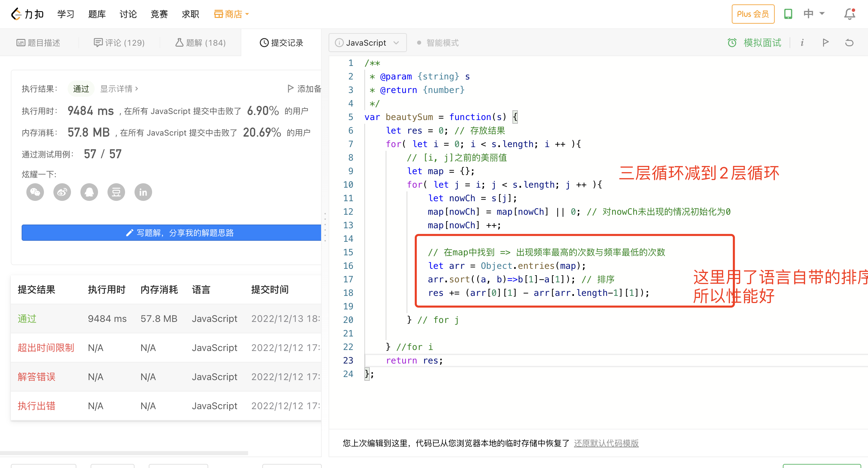Expand the 中 language dropdown
This screenshot has height=468, width=868.
pos(814,14)
